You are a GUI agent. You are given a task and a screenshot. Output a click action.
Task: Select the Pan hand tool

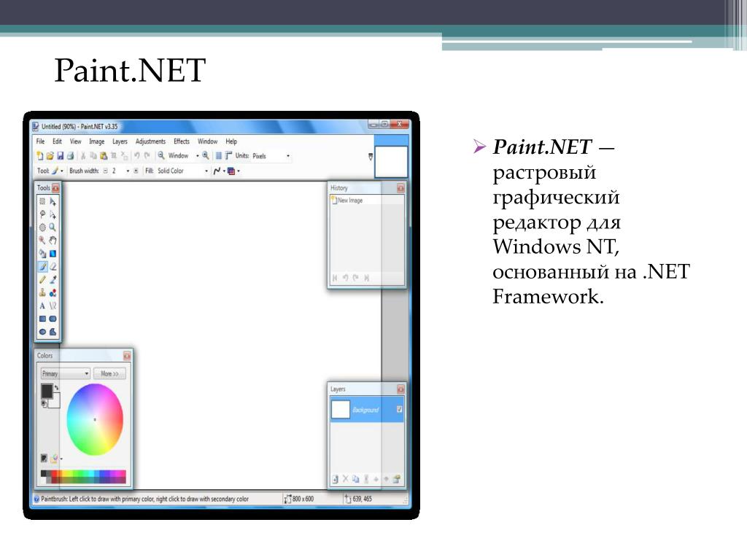point(53,240)
